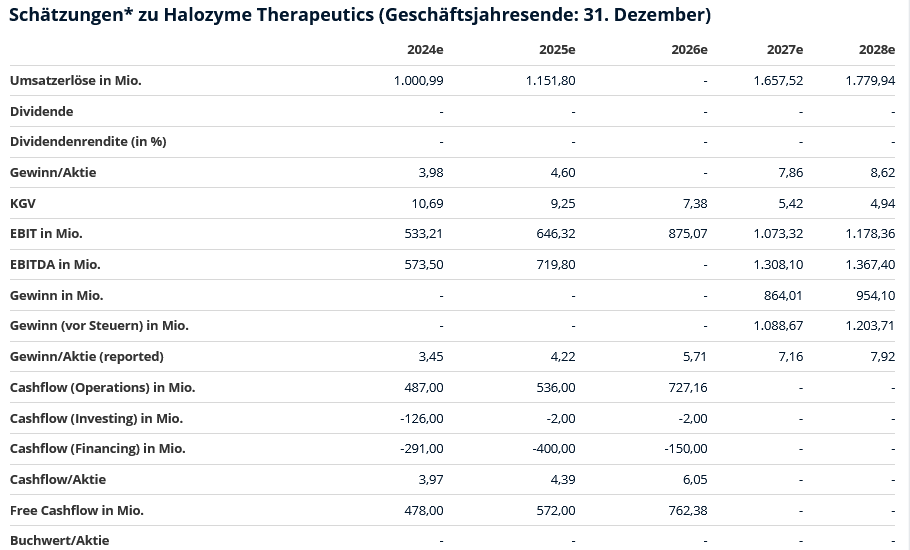The width and height of the screenshot is (910, 550).
Task: Select the 2026e column header
Action: pos(689,50)
